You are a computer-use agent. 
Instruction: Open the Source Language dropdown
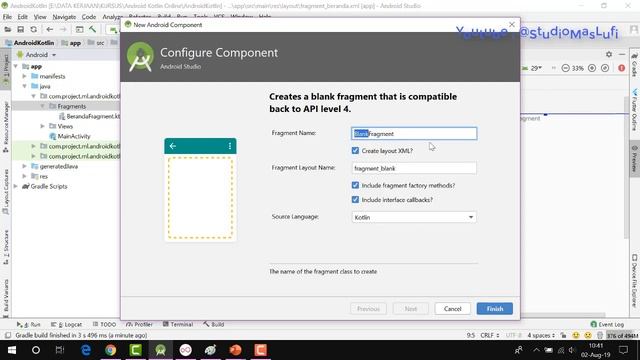coord(414,217)
